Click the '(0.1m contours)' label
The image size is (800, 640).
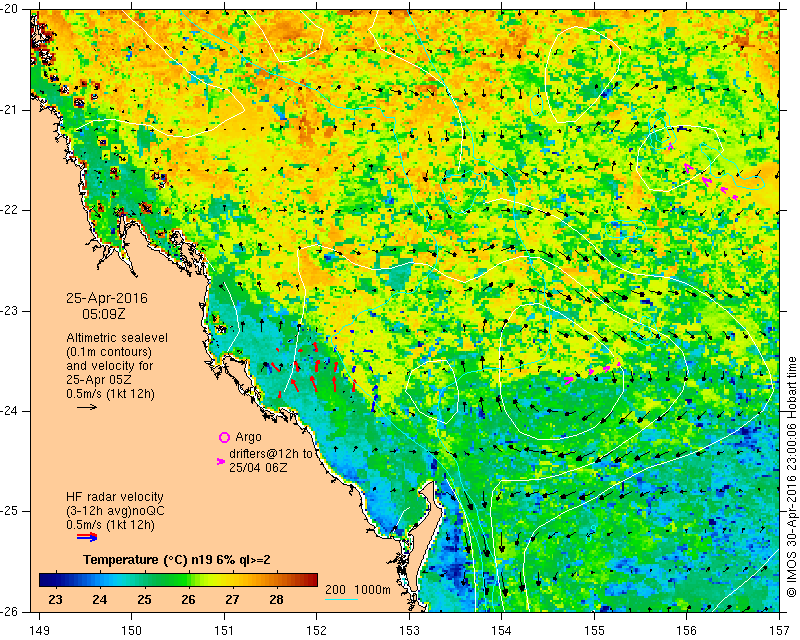coord(109,352)
